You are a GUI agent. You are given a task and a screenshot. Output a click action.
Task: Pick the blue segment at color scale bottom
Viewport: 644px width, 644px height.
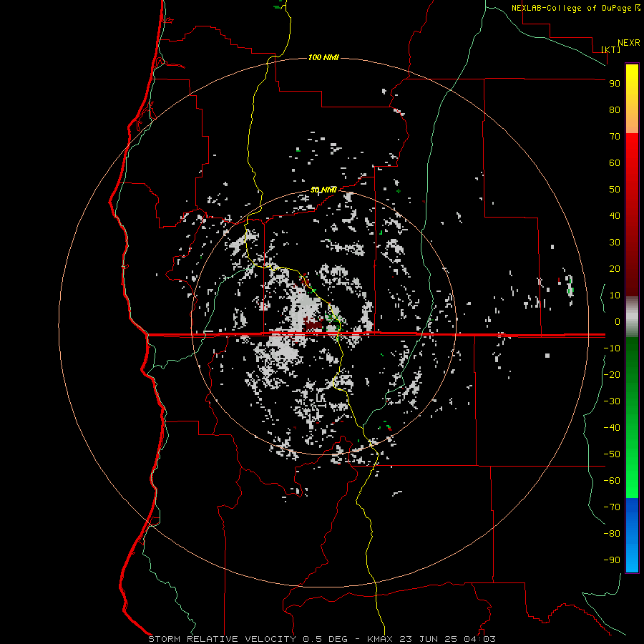tap(632, 535)
